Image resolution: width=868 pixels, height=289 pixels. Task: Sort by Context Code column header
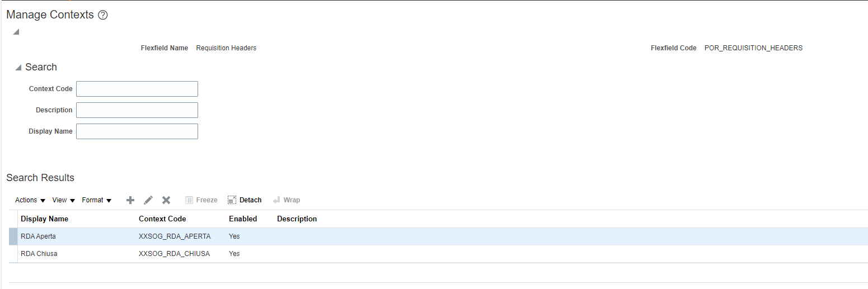pos(162,219)
